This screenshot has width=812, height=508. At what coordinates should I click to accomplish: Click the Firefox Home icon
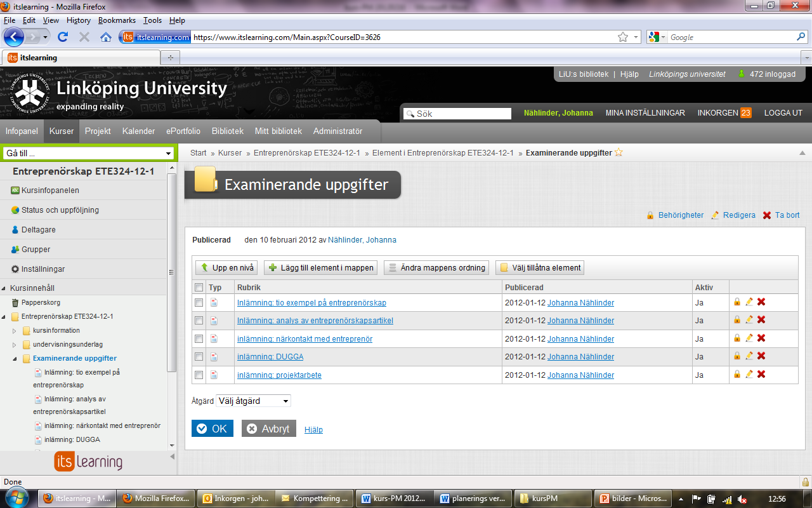pyautogui.click(x=106, y=37)
